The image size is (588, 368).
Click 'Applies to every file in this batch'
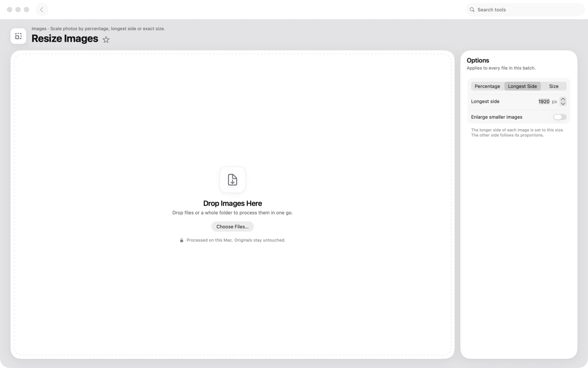pos(501,68)
